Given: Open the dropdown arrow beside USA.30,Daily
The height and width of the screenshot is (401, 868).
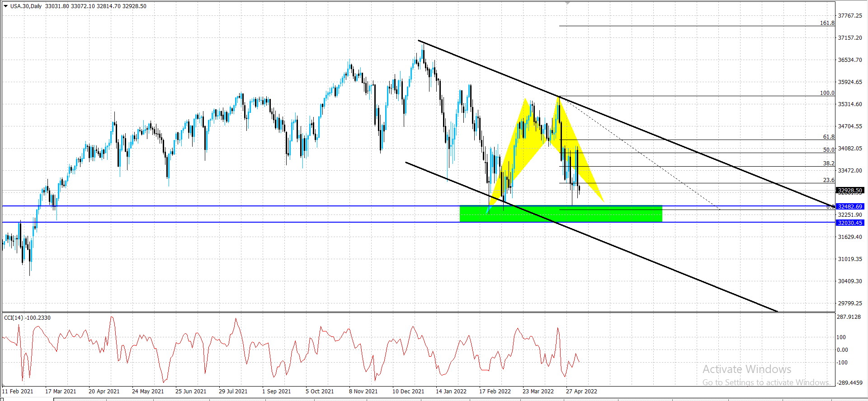Looking at the screenshot, I should [5, 6].
